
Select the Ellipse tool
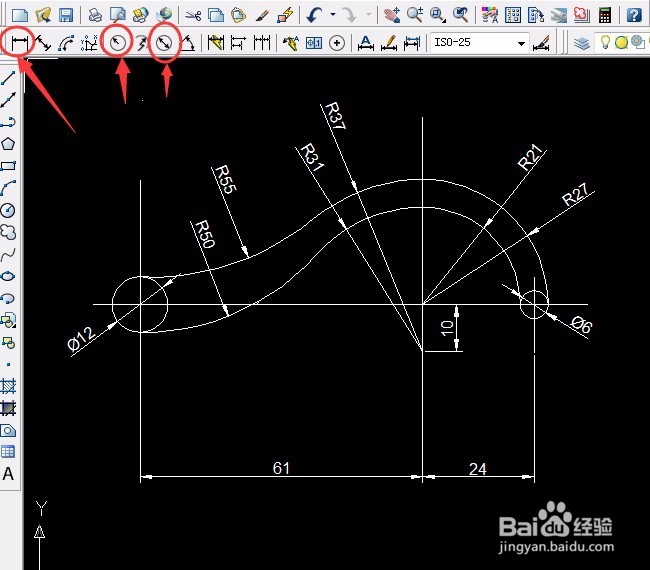point(8,276)
